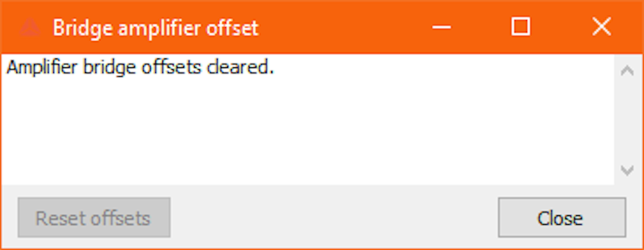Image resolution: width=644 pixels, height=250 pixels.
Task: Click the scroll up arrow of message box
Action: pos(627,71)
